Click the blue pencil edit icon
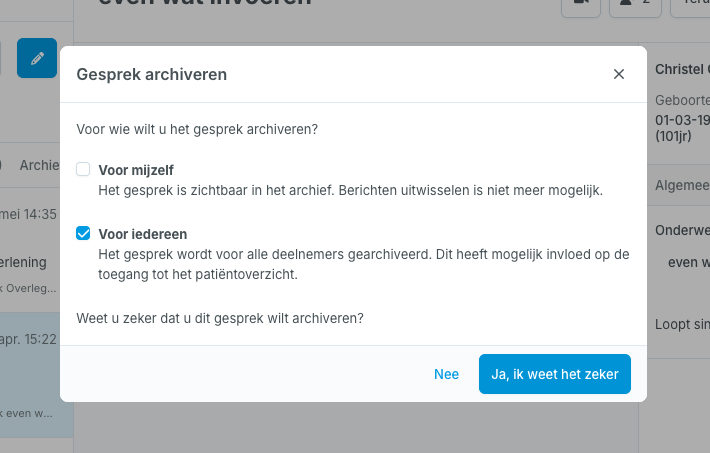This screenshot has height=453, width=710. click(37, 58)
